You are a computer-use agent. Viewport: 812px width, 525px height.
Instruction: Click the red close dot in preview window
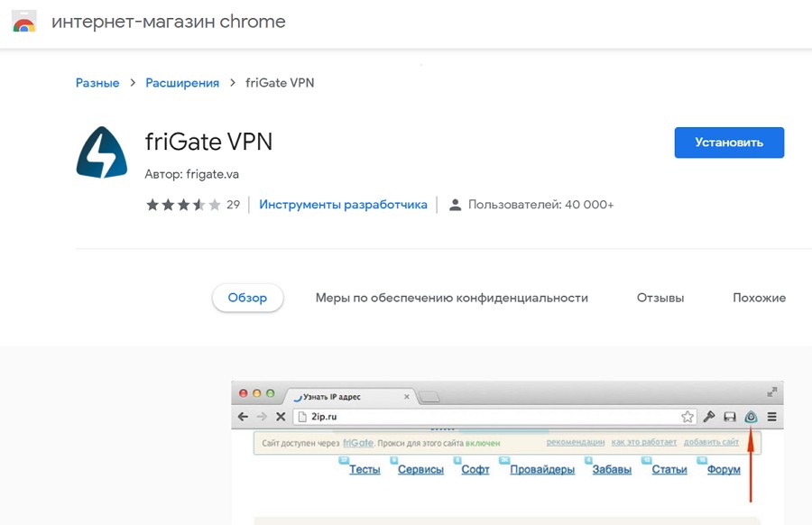[243, 393]
